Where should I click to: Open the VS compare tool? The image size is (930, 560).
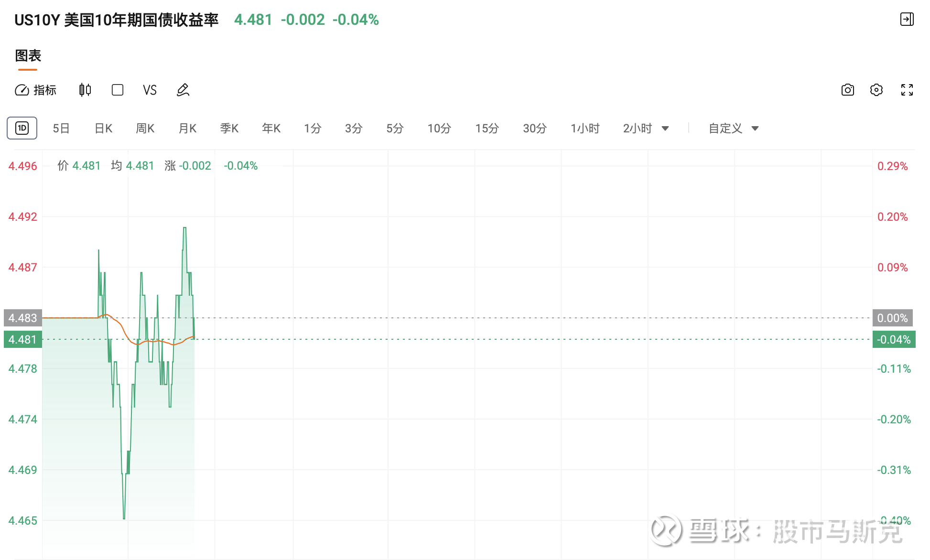[x=150, y=90]
